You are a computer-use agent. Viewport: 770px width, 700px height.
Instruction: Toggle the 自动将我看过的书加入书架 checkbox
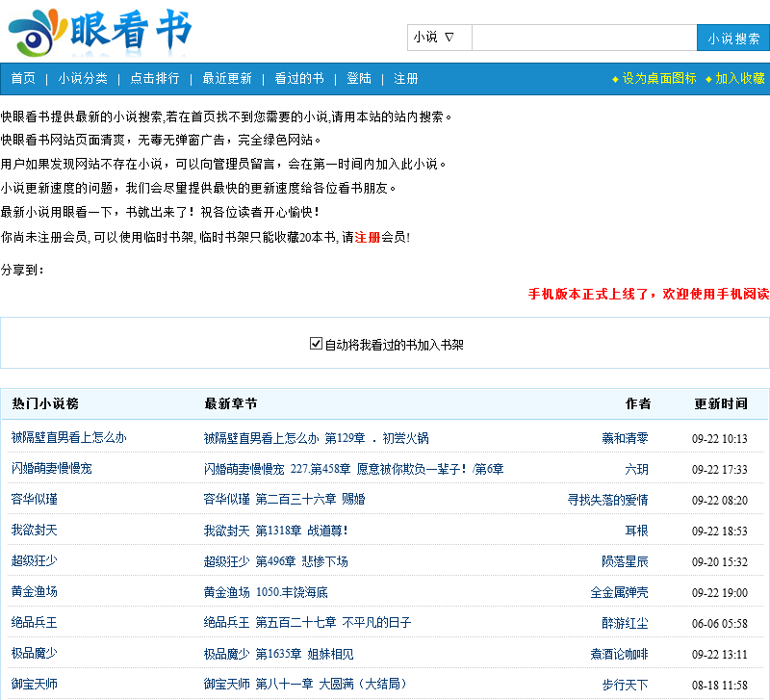[316, 344]
